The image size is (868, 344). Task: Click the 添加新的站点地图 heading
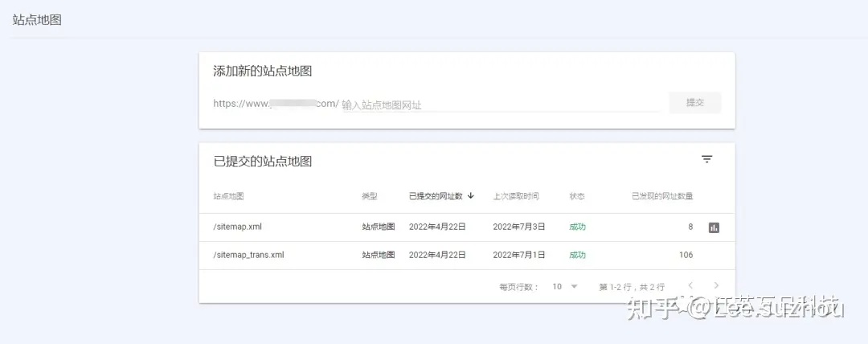pos(262,71)
